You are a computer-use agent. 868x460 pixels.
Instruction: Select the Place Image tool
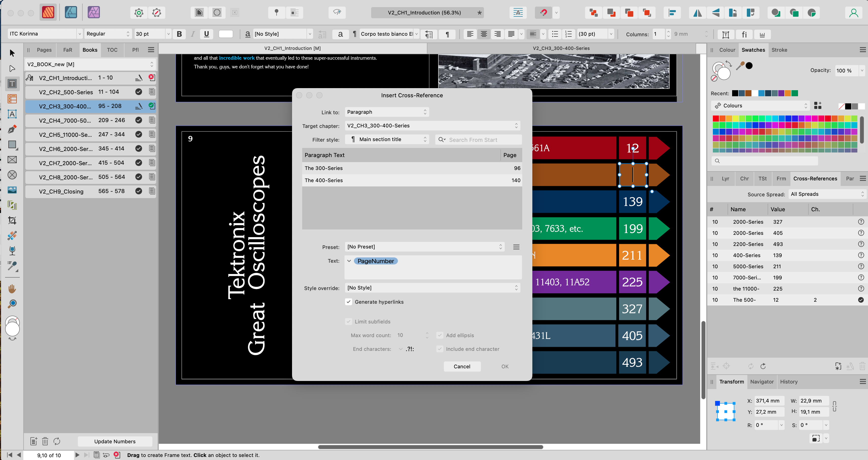(x=12, y=190)
